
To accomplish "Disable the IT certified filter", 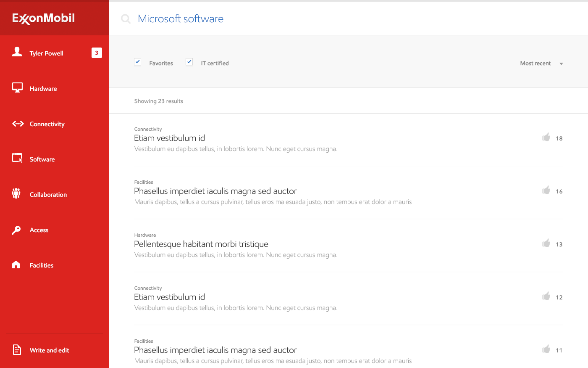I will (189, 62).
